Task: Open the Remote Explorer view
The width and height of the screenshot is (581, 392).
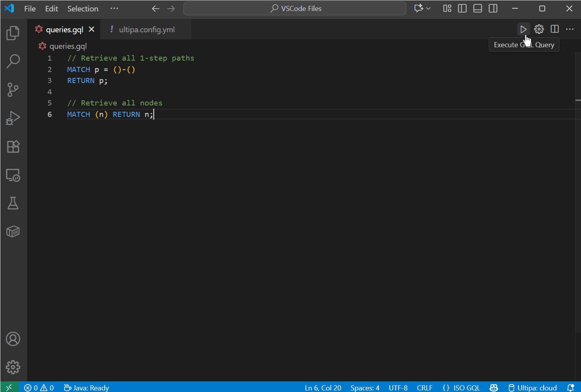Action: (x=13, y=175)
